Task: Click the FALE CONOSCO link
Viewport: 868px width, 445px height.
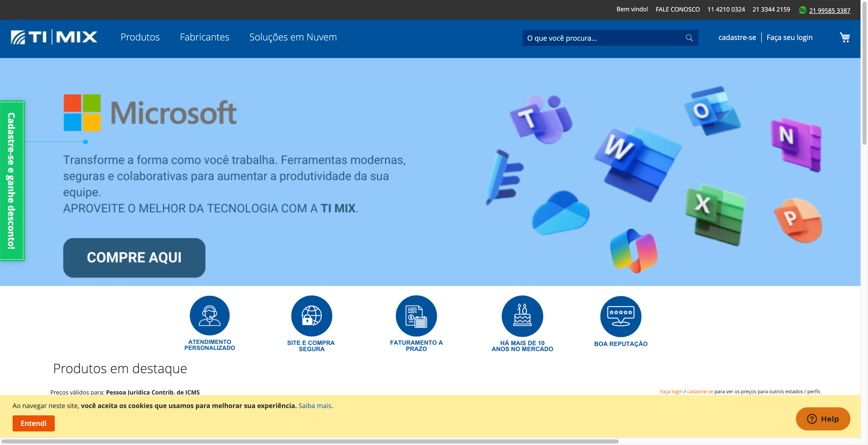Action: tap(677, 10)
